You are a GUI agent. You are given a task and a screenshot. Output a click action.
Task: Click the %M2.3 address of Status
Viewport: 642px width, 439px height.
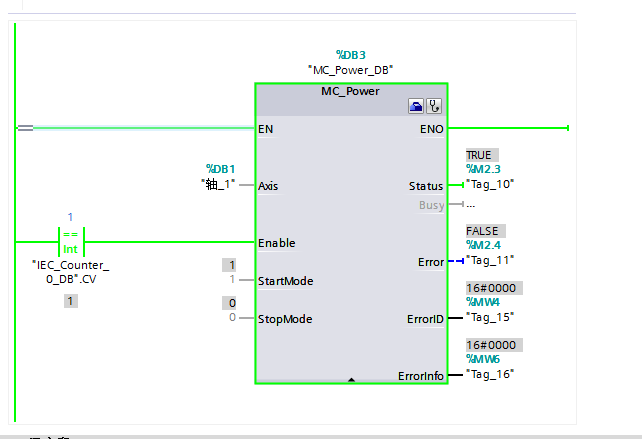click(x=484, y=170)
